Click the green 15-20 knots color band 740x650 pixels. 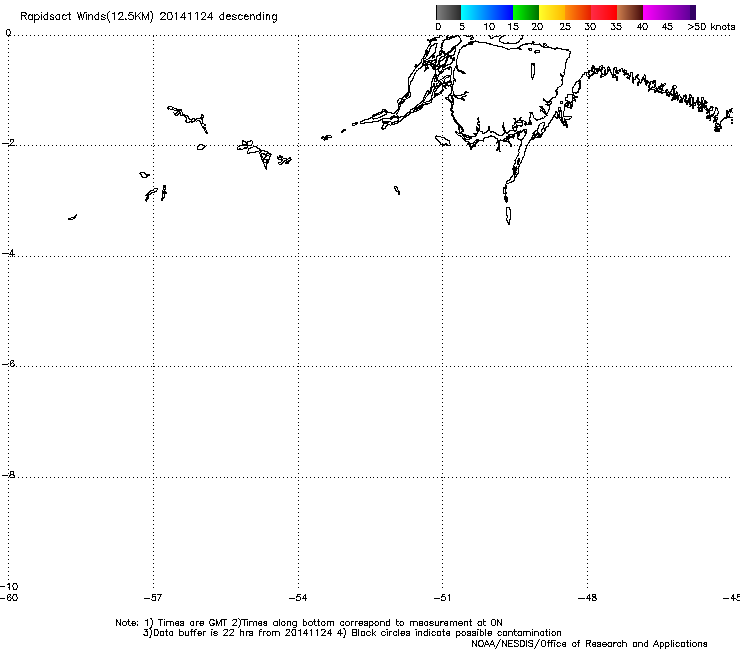point(526,12)
